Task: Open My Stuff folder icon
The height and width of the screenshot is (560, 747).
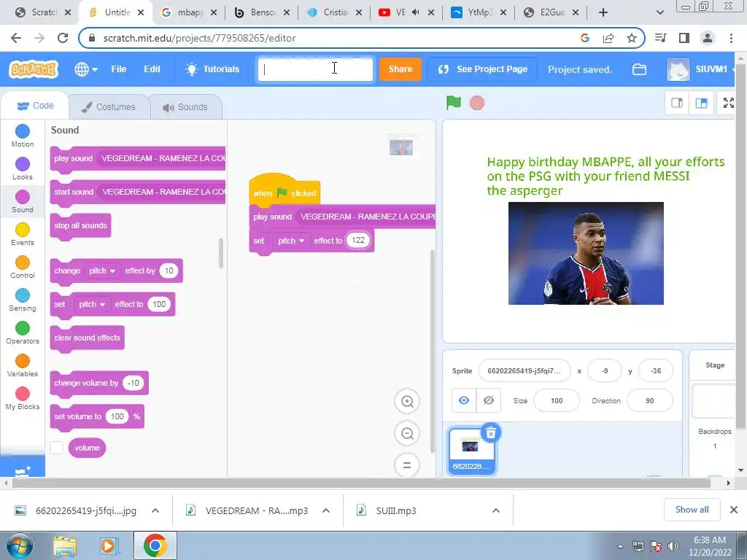Action: tap(639, 69)
